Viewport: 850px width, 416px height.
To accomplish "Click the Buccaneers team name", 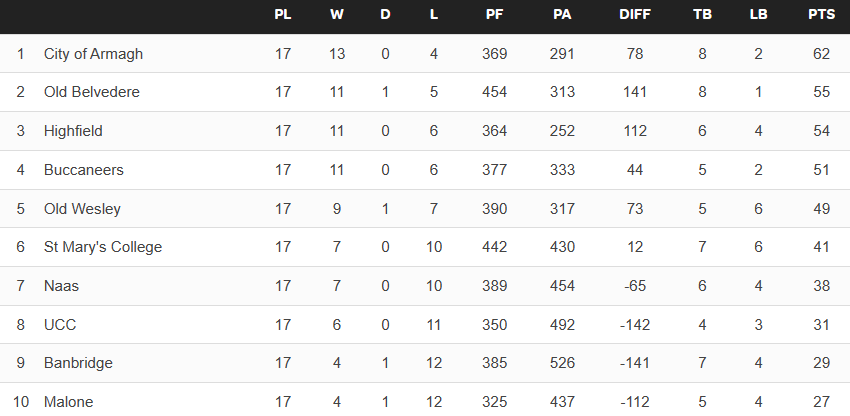I will click(84, 170).
